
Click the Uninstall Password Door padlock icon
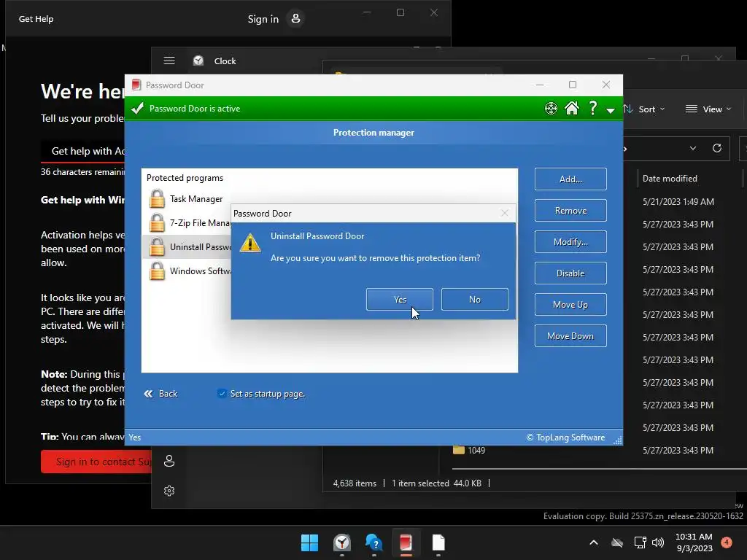pyautogui.click(x=156, y=246)
